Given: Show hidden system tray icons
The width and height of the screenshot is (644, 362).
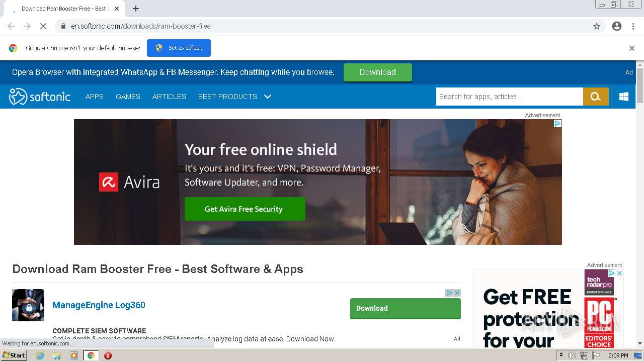Looking at the screenshot, I should click(x=561, y=355).
